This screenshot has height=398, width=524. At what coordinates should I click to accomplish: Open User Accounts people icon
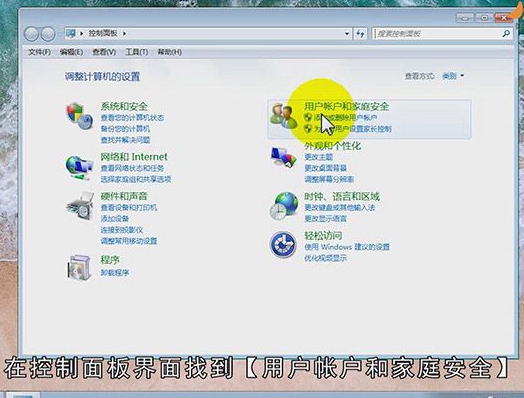click(283, 116)
